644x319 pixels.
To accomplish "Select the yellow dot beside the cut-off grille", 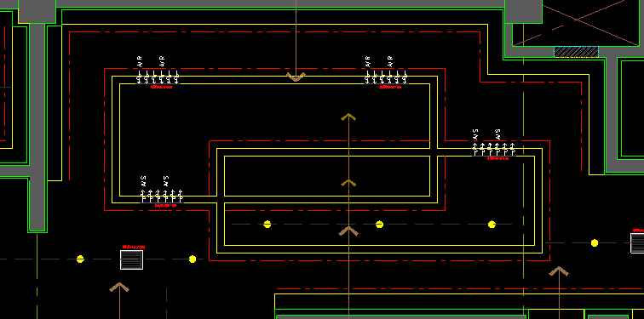I will pos(595,243).
